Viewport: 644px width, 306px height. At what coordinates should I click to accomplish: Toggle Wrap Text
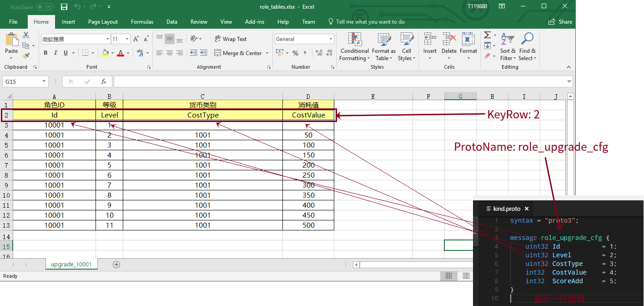click(230, 39)
